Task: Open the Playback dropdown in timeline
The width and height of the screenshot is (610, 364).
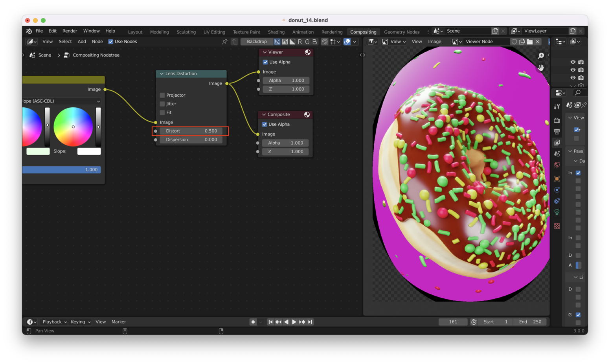Action: [x=54, y=322]
